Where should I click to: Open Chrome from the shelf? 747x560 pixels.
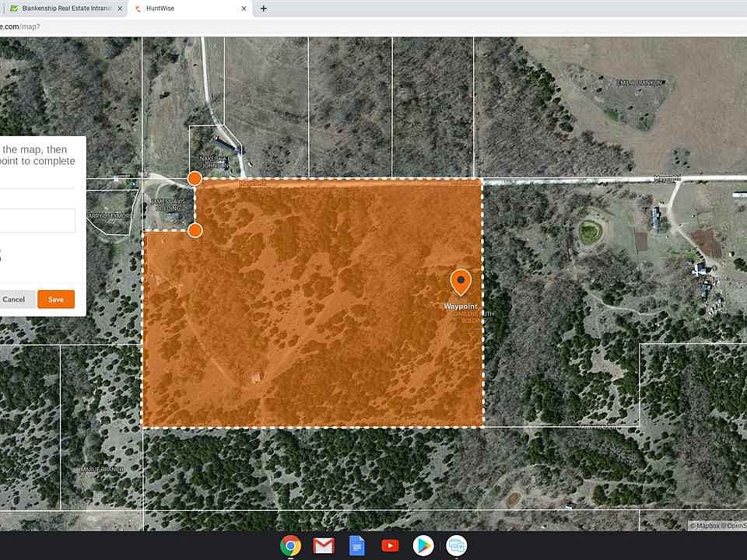290,546
